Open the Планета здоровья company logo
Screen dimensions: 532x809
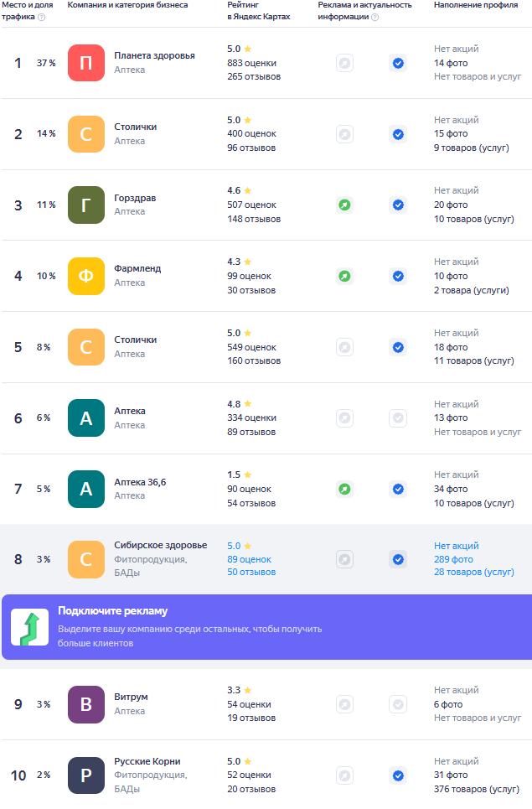tap(86, 63)
